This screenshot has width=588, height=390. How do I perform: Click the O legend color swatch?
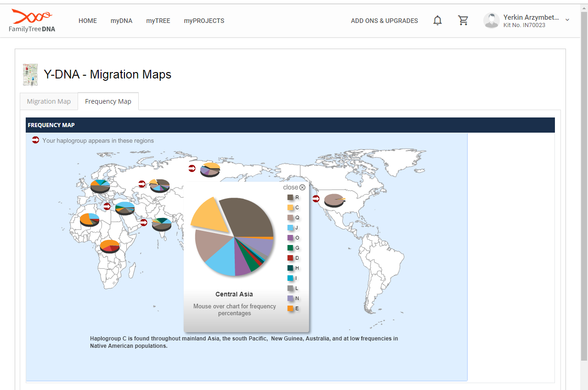pyautogui.click(x=290, y=238)
